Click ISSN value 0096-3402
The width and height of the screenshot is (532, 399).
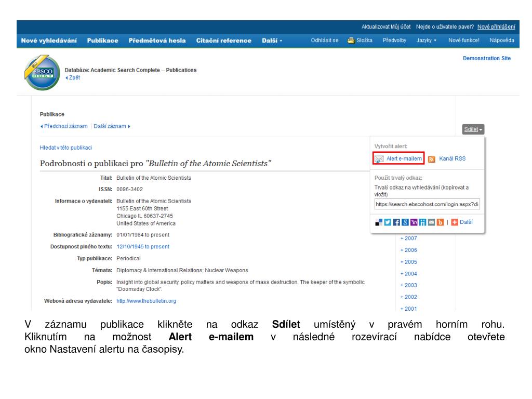(129, 189)
